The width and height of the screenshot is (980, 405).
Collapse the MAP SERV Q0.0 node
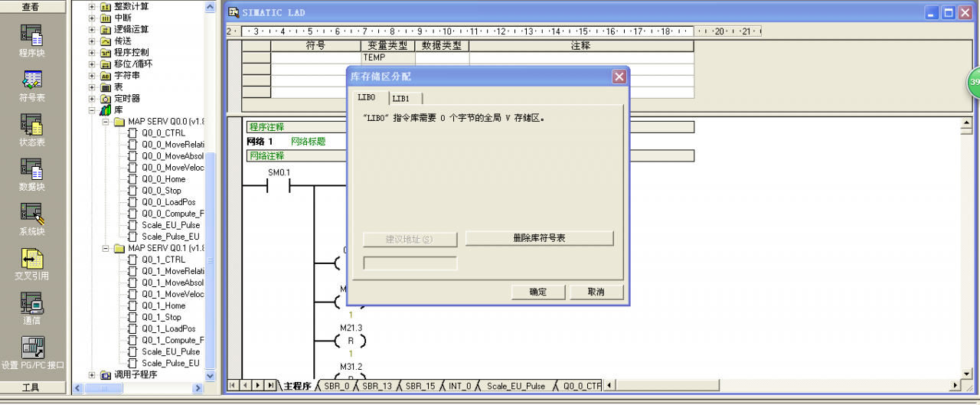pyautogui.click(x=106, y=122)
